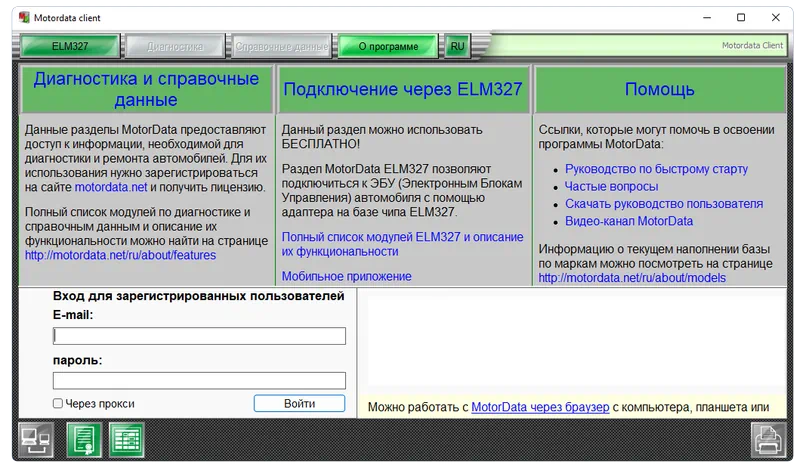This screenshot has width=800, height=471.
Task: Close the Motordata client window
Action: 776,18
